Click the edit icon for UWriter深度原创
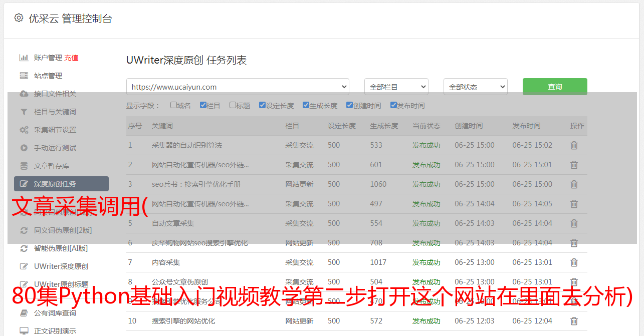 (x=24, y=266)
